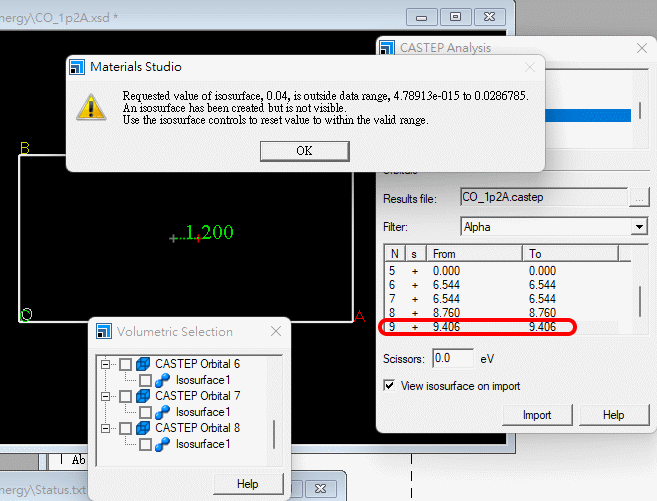Collapse the CASTEP Orbital 8 tree node
Screen dimensions: 657x501
105,428
